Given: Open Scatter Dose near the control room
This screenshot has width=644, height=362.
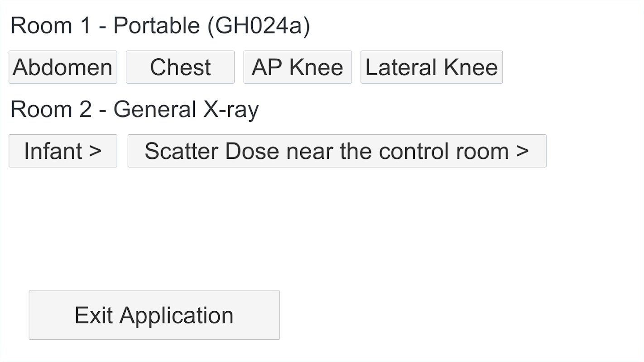Looking at the screenshot, I should point(336,151).
